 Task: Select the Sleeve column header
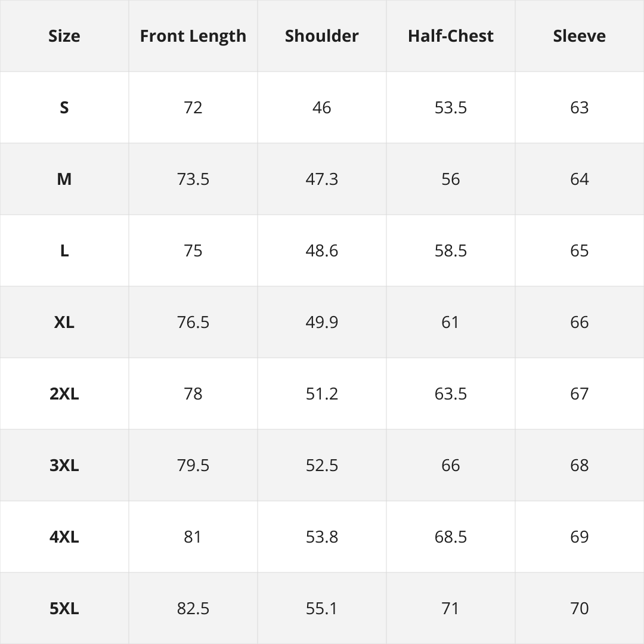click(580, 36)
